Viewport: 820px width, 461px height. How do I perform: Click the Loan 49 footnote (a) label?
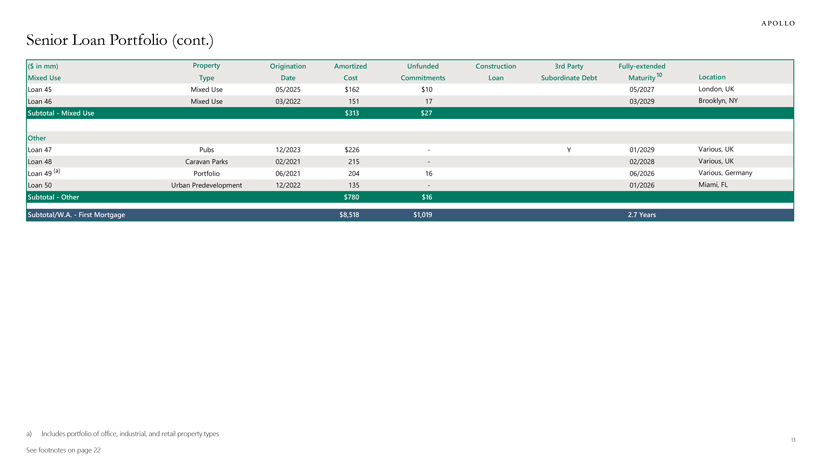coord(56,172)
